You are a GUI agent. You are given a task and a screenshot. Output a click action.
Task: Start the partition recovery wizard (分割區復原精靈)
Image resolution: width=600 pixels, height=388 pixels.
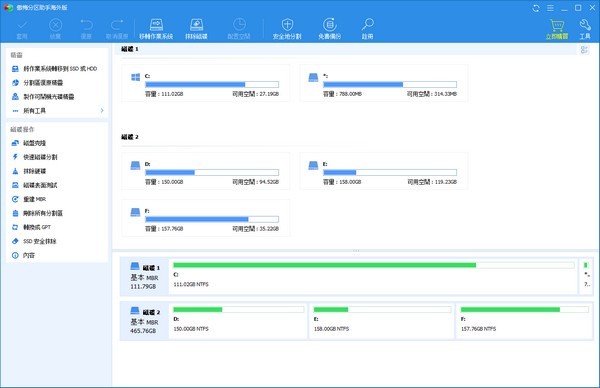(x=38, y=83)
